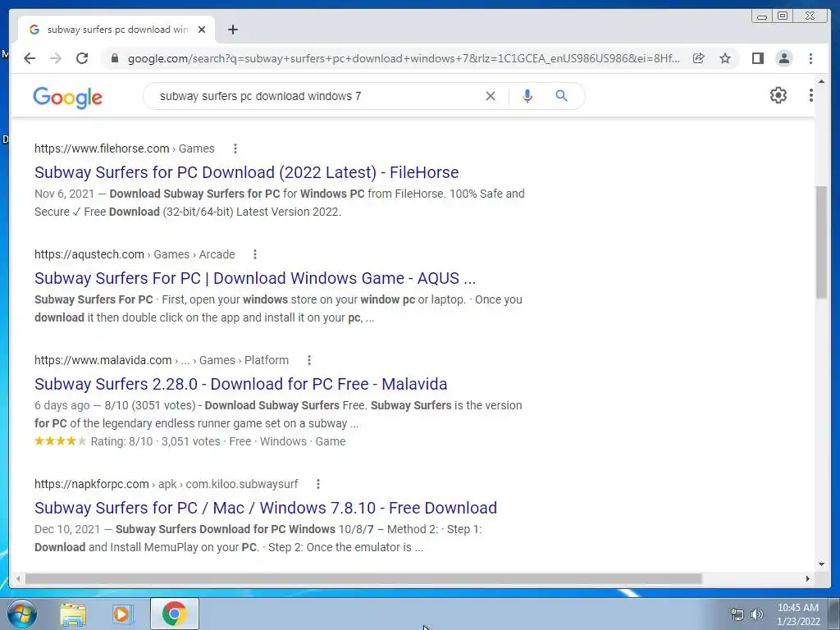Click the https://aqustech.com breadcrumb
This screenshot has height=630, width=840.
pos(89,254)
